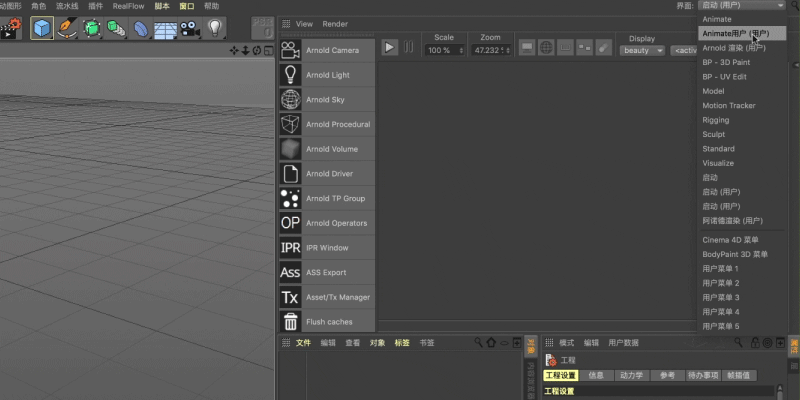Open Object Manager 文件 menu
Image resolution: width=800 pixels, height=400 pixels.
[x=303, y=343]
